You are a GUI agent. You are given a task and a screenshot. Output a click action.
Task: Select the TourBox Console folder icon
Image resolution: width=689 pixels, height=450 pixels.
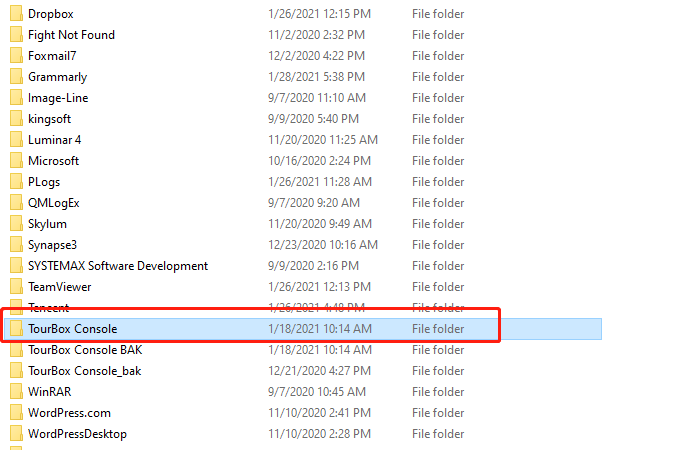16,329
